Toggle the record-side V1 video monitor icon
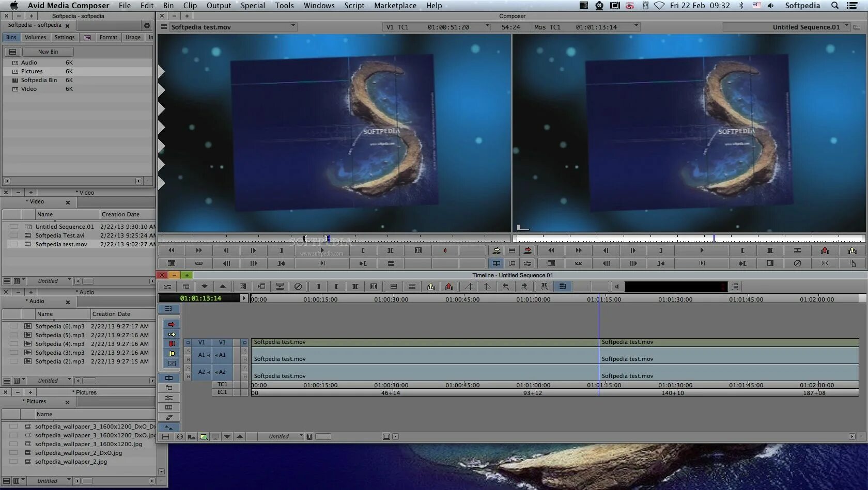Viewport: 868px width, 490px height. click(x=245, y=342)
